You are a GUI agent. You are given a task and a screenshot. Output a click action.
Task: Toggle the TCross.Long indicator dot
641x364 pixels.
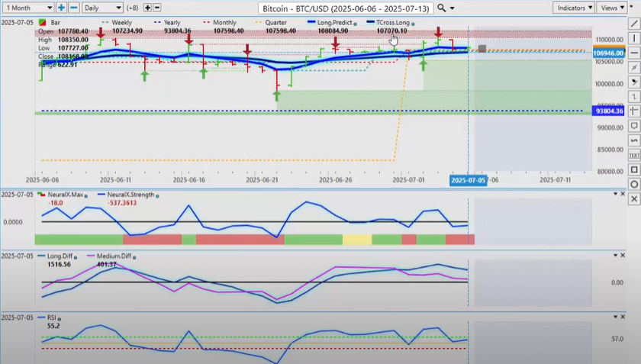(x=411, y=23)
